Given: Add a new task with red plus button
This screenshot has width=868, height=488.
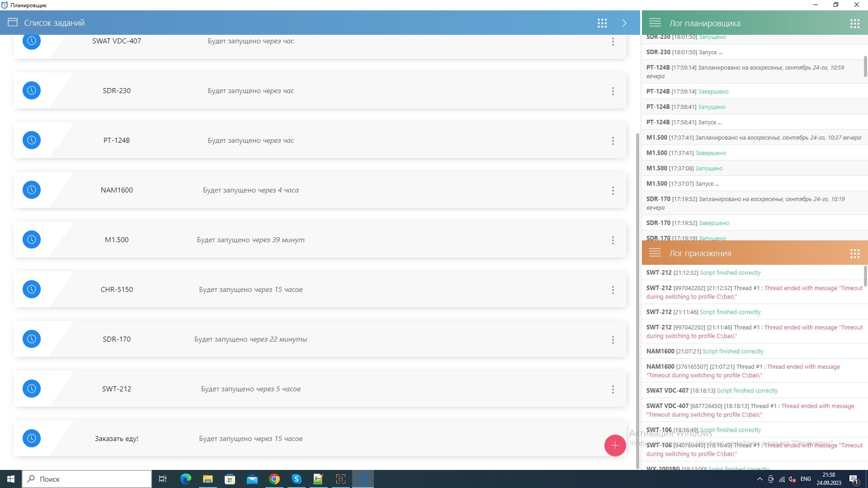Looking at the screenshot, I should [615, 446].
